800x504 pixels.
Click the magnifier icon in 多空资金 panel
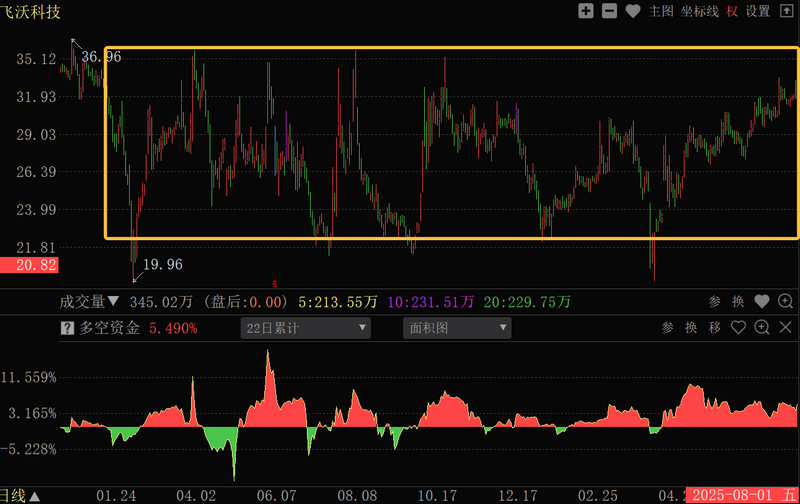(762, 327)
